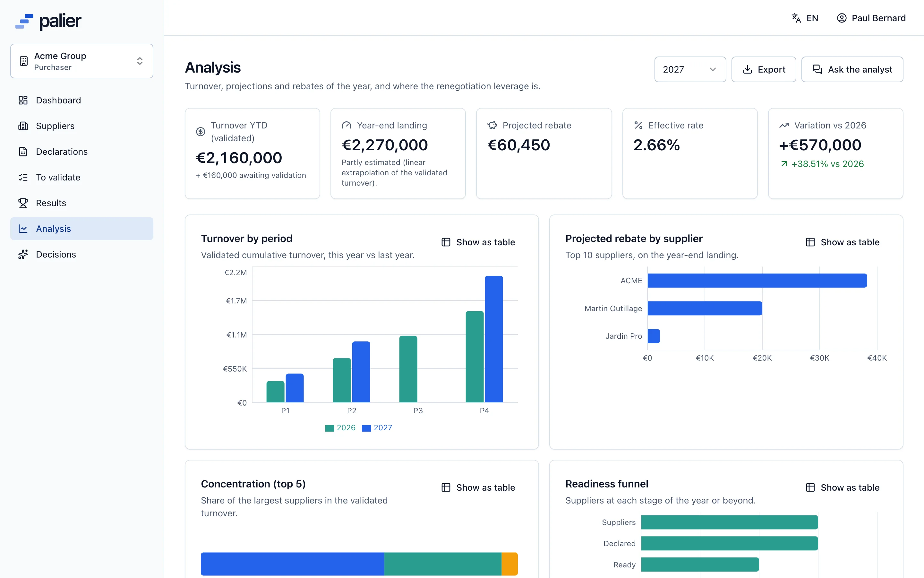This screenshot has width=924, height=578.
Task: Click the Declarations document icon
Action: click(x=23, y=151)
